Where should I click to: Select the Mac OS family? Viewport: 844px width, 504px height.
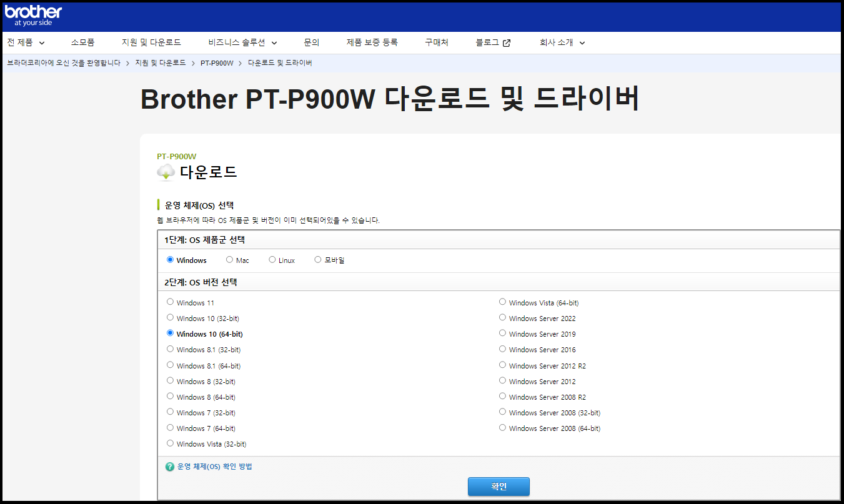tap(229, 259)
